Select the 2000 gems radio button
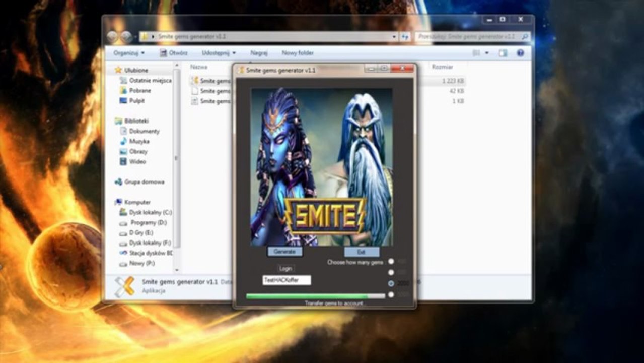This screenshot has height=363, width=644. tap(391, 283)
